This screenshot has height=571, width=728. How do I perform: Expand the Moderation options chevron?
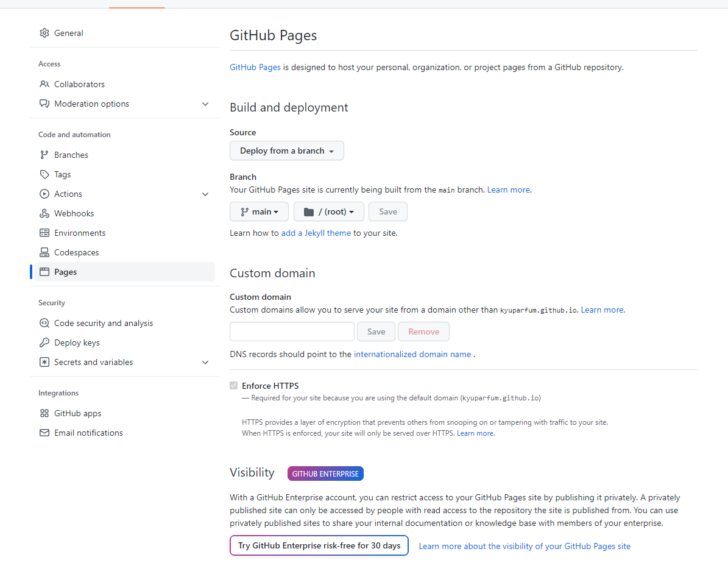pyautogui.click(x=205, y=104)
